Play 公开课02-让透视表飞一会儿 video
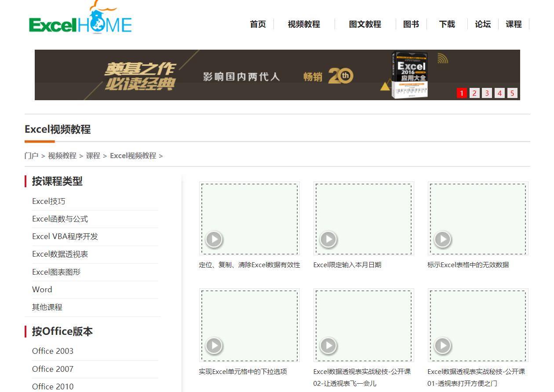 pyautogui.click(x=328, y=346)
